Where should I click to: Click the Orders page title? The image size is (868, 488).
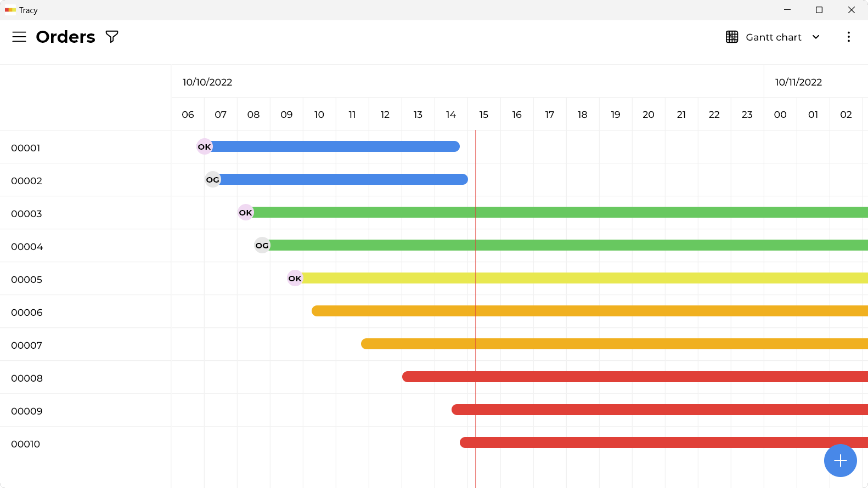point(66,37)
